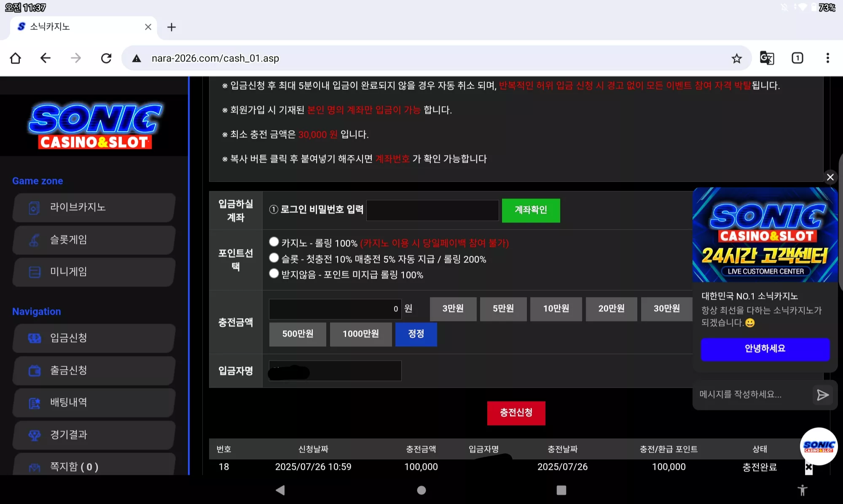Tap the accessibility shortcut icon
The image size is (843, 504).
point(802,490)
